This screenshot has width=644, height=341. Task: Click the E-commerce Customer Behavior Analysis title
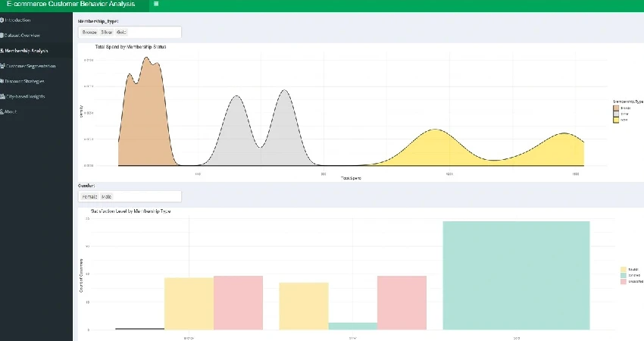point(70,4)
